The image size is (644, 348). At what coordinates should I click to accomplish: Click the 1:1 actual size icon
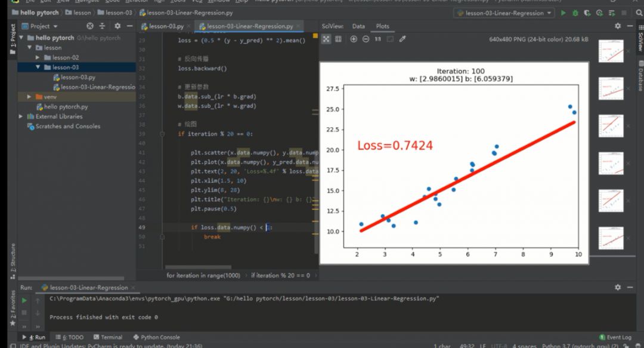point(378,39)
